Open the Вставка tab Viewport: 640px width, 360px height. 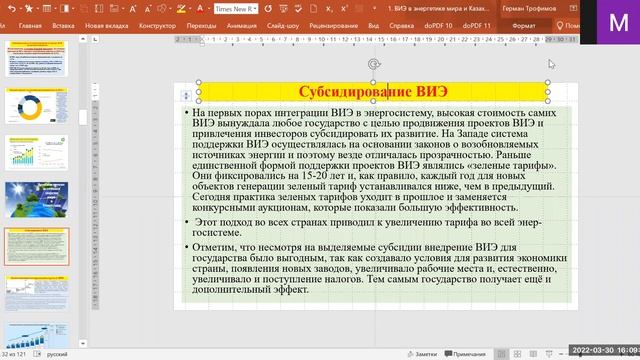tap(63, 26)
